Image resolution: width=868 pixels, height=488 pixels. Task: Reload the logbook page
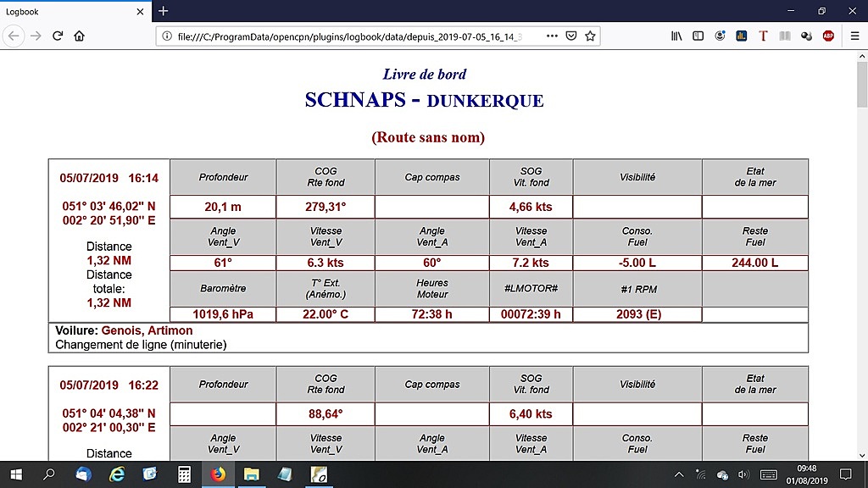click(58, 36)
